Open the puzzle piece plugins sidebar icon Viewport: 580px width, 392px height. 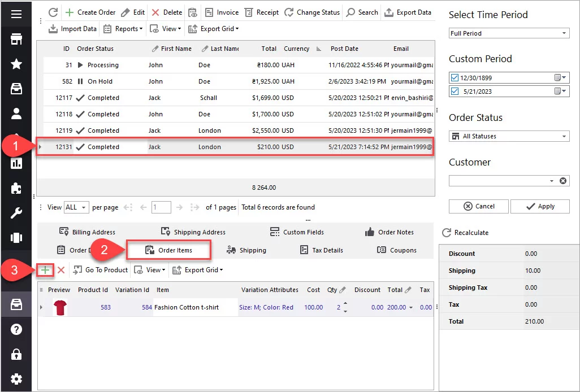(x=16, y=188)
